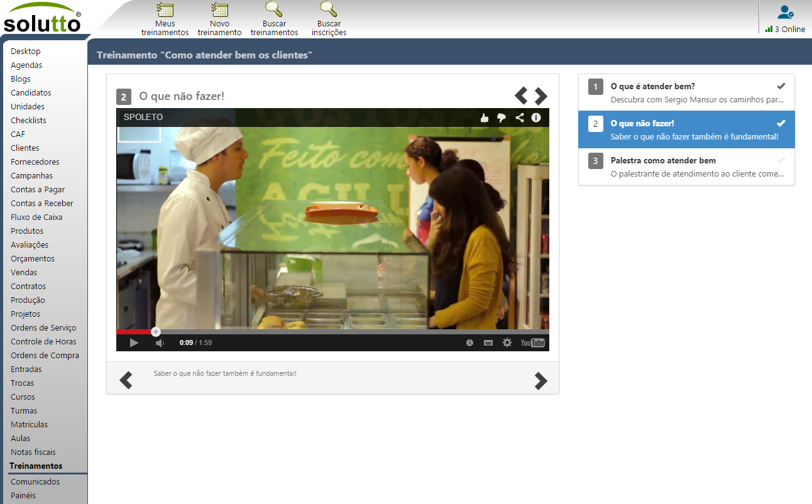This screenshot has height=504, width=812.
Task: Open Orçamentos in sidebar
Action: 33,259
